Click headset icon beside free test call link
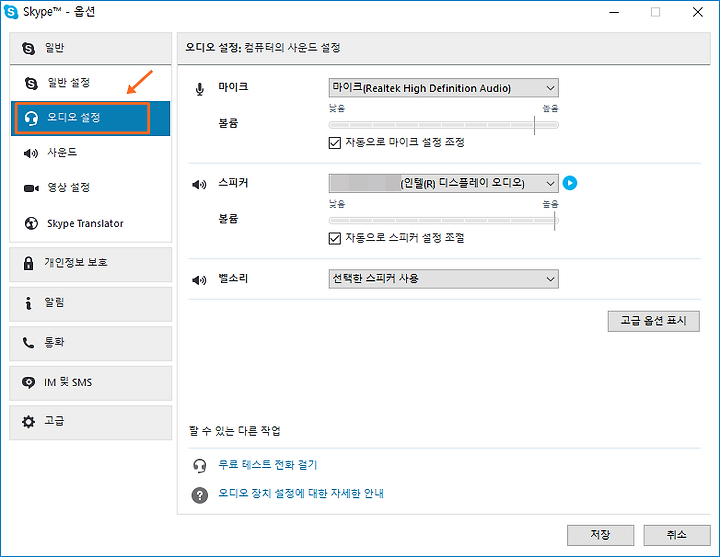720x557 pixels. (x=200, y=466)
